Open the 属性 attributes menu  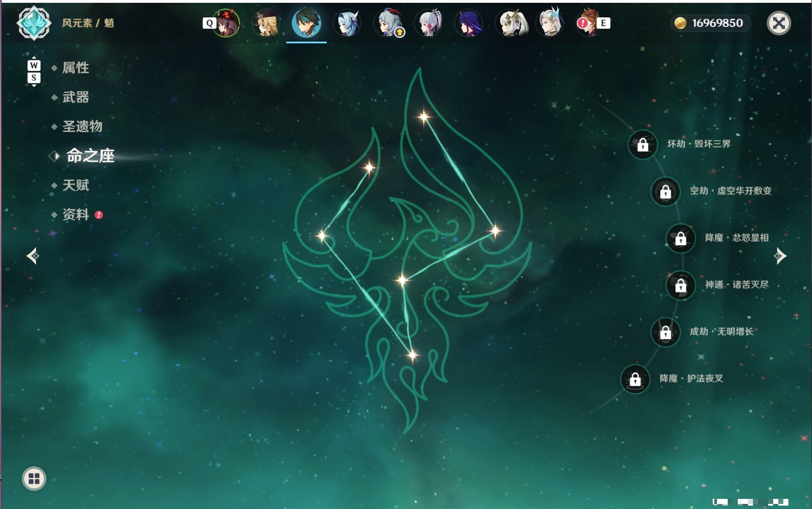(75, 68)
